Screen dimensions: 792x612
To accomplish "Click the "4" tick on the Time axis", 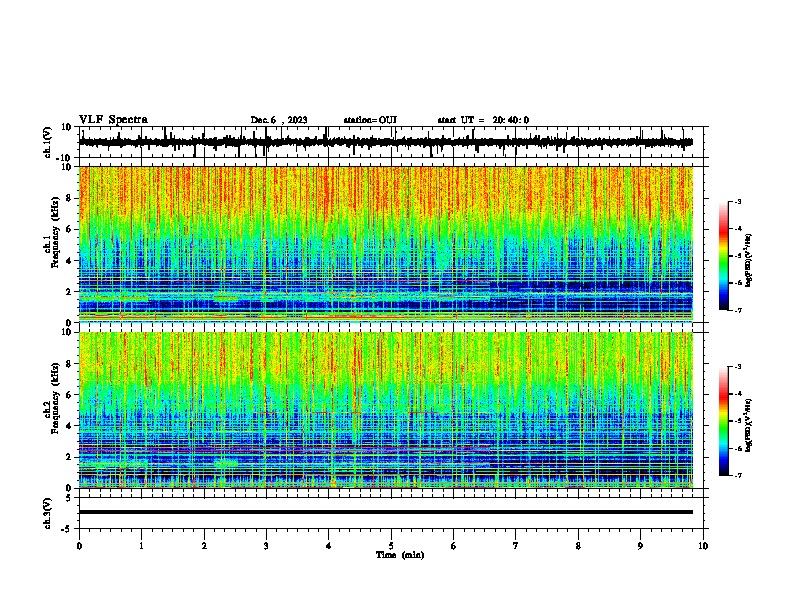I will [x=329, y=546].
